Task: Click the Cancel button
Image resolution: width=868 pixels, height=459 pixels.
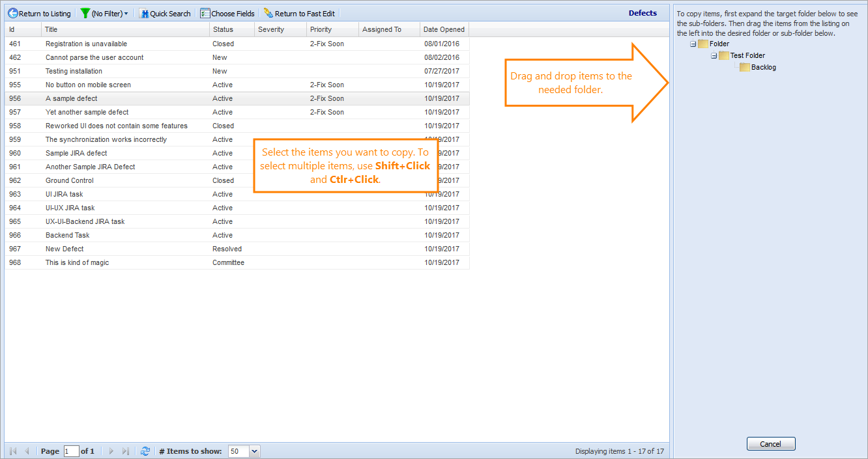Action: [771, 444]
